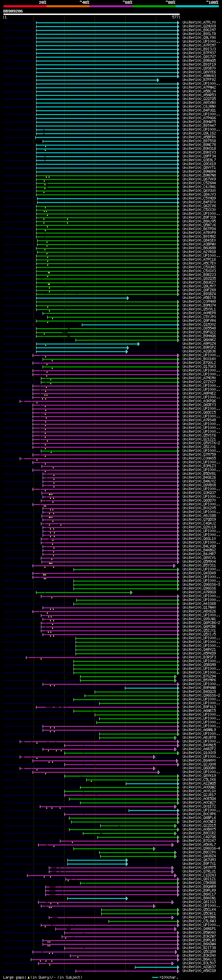This screenshot has width=222, height=980.
Task: Select the UniRef100_A8JBT8 label
Action: click(199, 738)
